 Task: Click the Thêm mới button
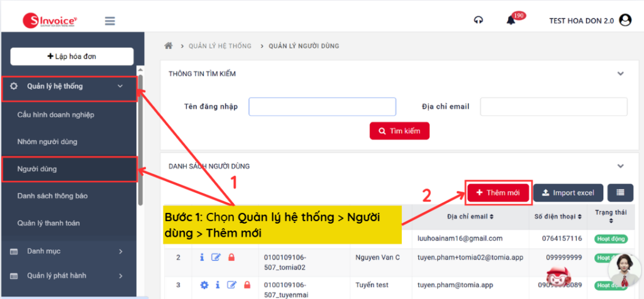[499, 192]
